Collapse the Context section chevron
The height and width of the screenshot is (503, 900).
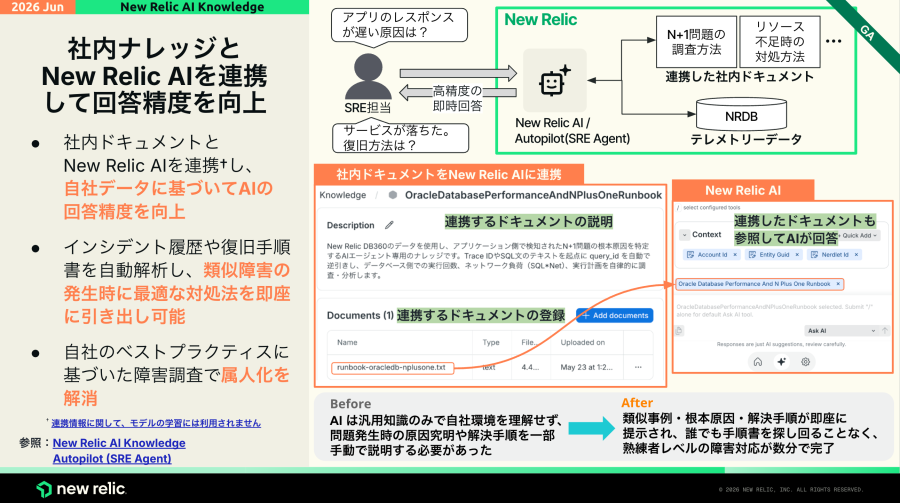[x=684, y=235]
